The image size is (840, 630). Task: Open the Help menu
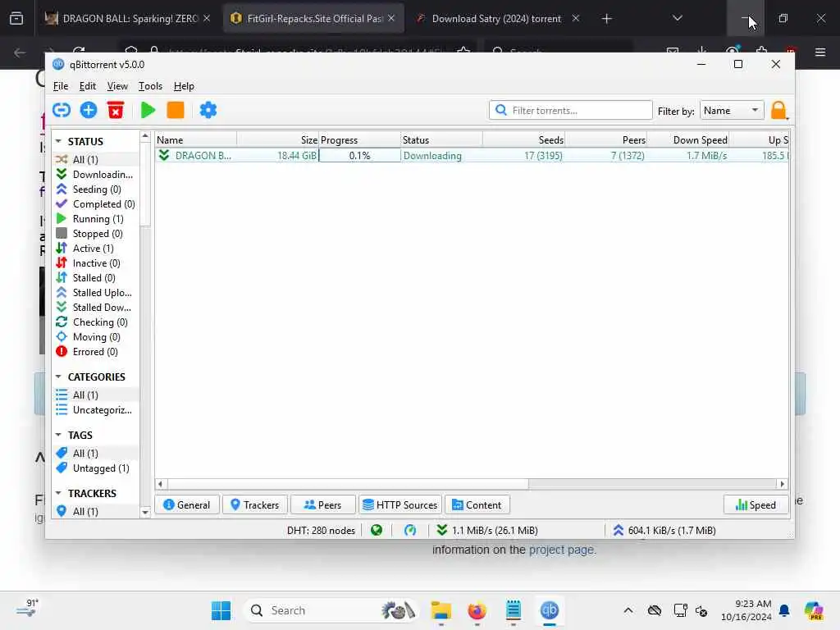(184, 86)
